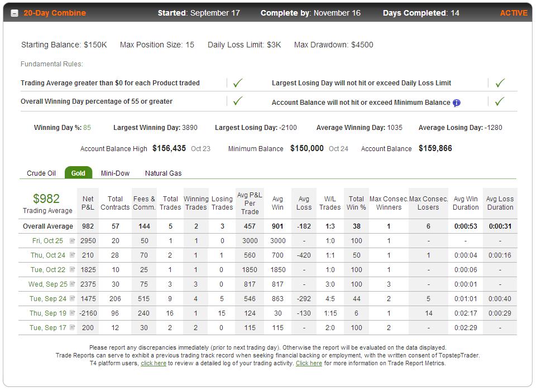The height and width of the screenshot is (392, 537).
Task: Click the $982 Trading Average value
Action: coord(46,199)
